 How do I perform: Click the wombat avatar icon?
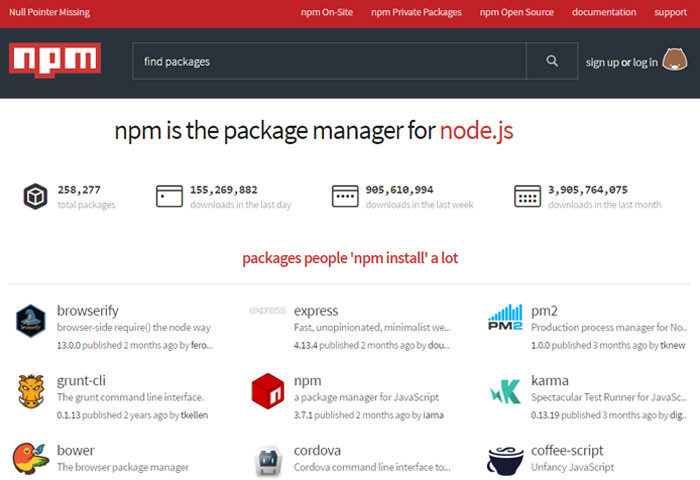pos(675,60)
